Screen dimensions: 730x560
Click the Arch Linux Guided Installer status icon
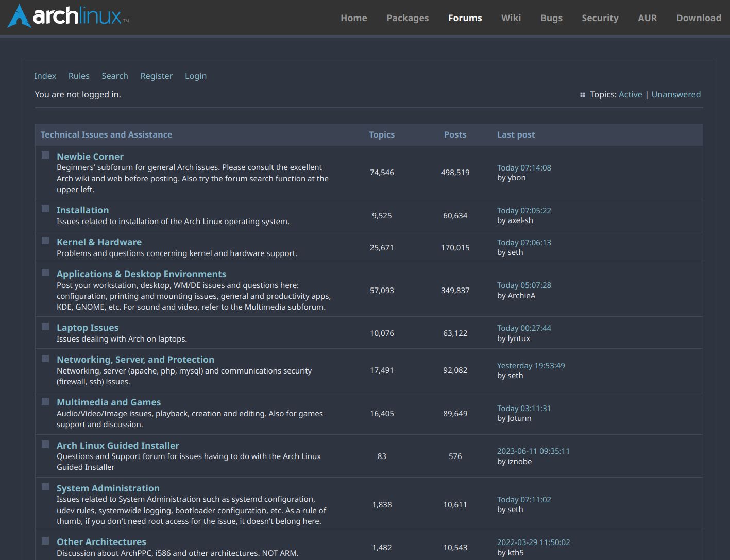45,444
